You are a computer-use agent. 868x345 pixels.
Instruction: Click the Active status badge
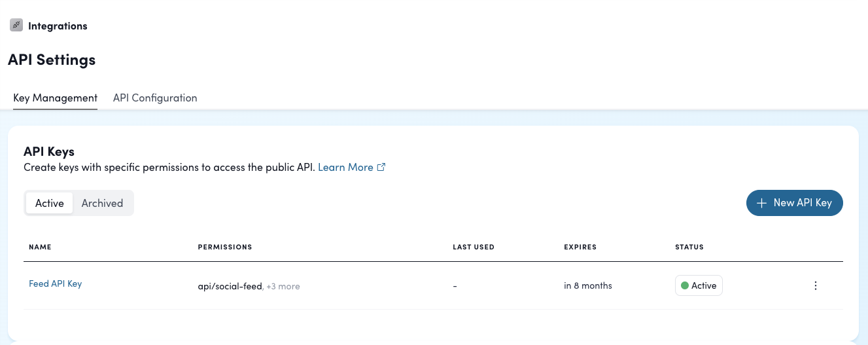pyautogui.click(x=699, y=285)
